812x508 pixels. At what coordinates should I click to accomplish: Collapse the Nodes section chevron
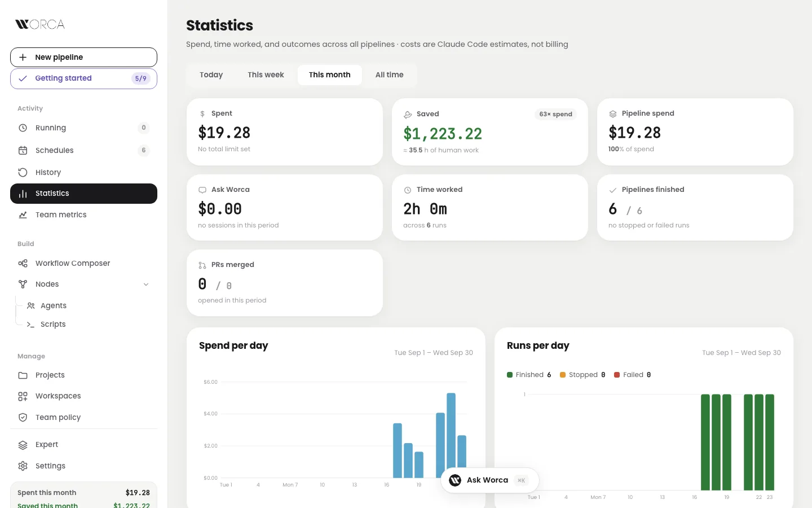click(x=146, y=284)
